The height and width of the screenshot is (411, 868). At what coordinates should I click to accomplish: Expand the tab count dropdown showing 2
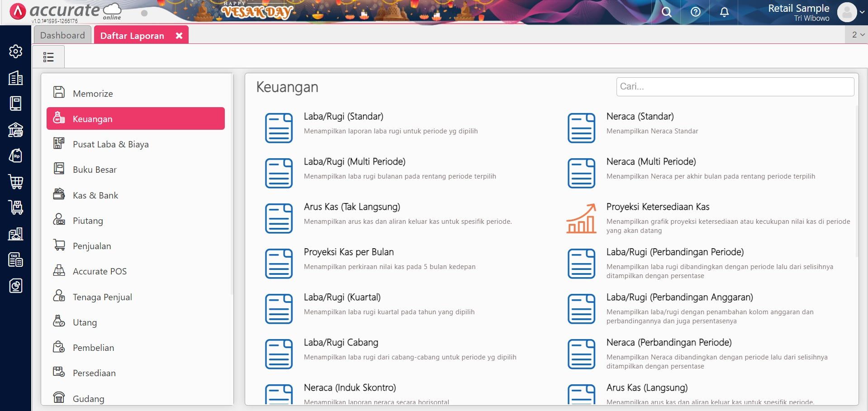[857, 35]
